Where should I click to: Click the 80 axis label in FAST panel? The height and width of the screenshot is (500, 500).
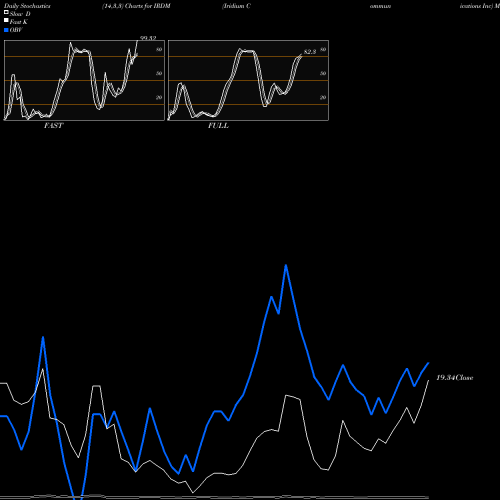159,49
